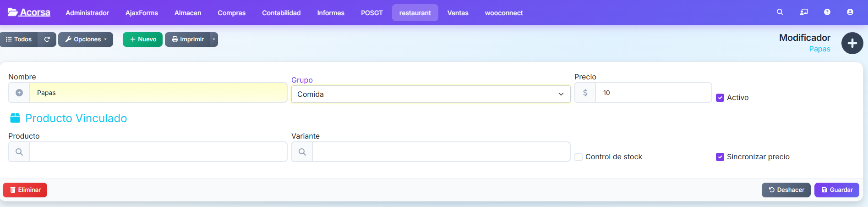
Task: Click the search icon in Producto field
Action: (19, 152)
